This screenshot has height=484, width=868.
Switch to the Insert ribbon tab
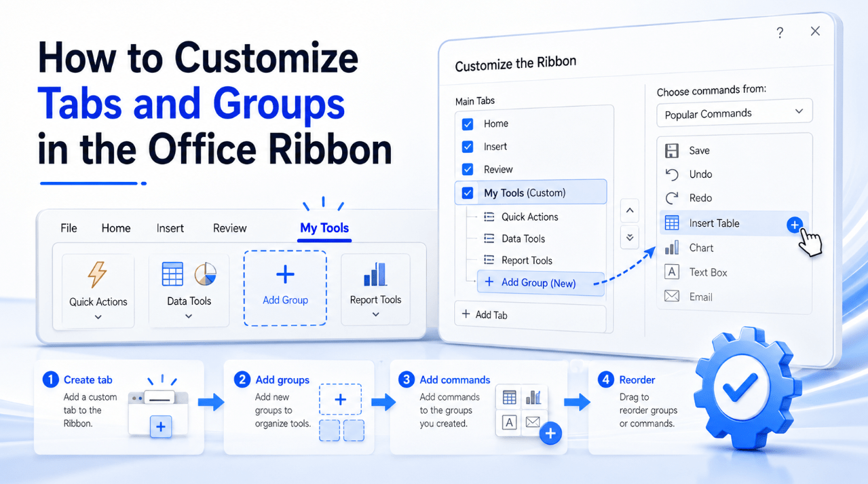[170, 228]
